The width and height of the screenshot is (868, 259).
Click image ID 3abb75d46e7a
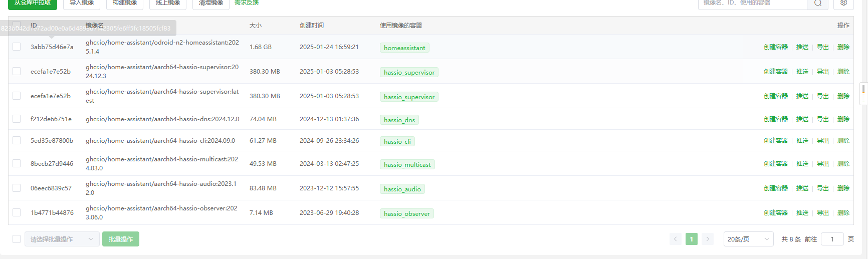pyautogui.click(x=52, y=47)
